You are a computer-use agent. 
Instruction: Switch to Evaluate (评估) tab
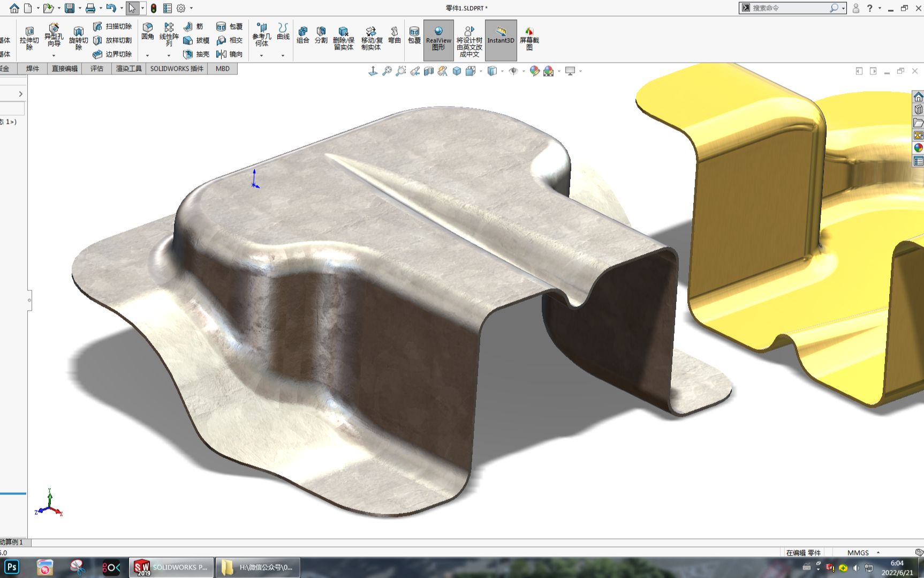point(97,69)
